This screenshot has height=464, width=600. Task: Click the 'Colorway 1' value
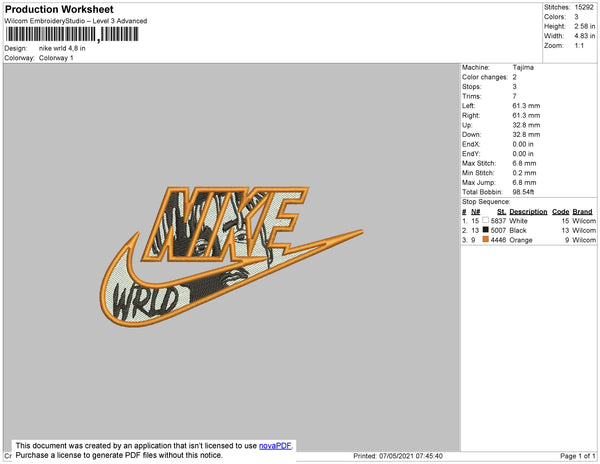(x=56, y=58)
